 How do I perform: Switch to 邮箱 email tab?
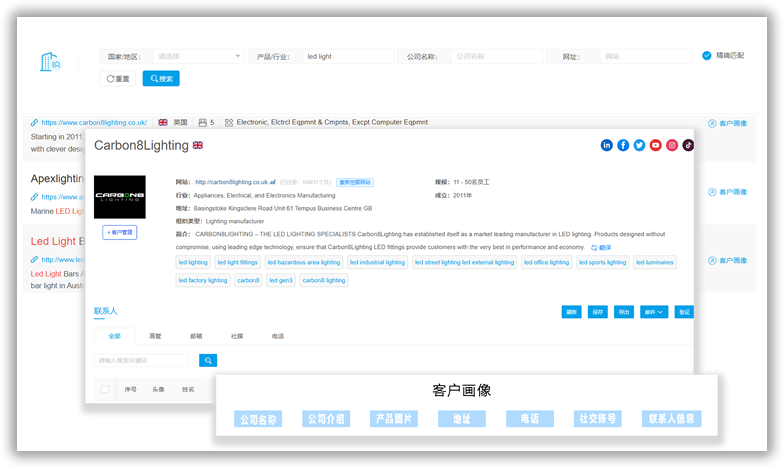tap(196, 336)
